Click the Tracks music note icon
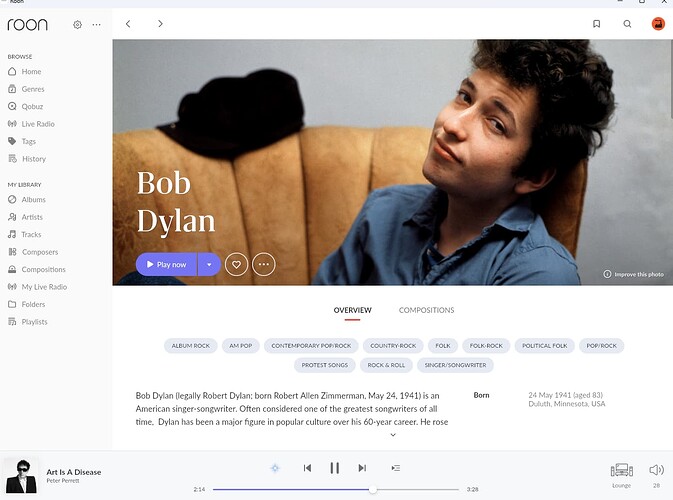673x500 pixels. point(12,234)
